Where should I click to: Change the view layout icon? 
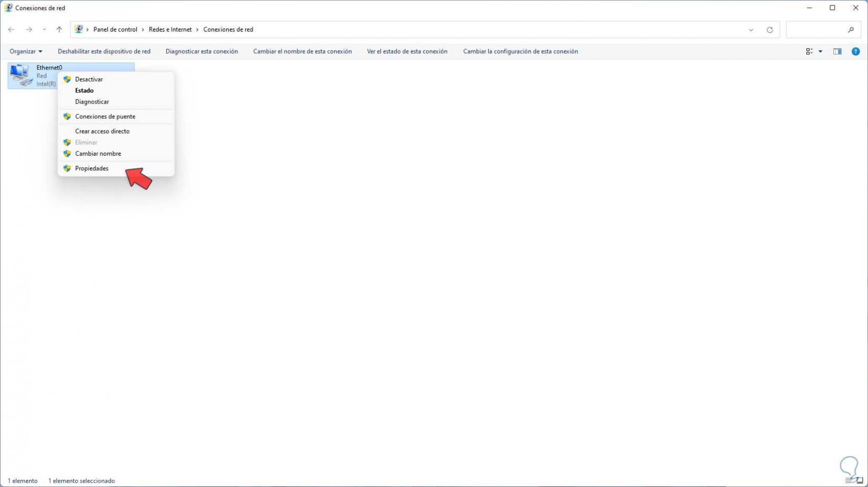coord(810,52)
